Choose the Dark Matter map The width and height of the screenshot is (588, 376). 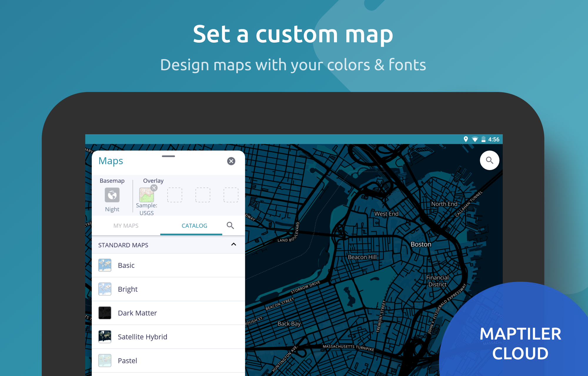168,313
